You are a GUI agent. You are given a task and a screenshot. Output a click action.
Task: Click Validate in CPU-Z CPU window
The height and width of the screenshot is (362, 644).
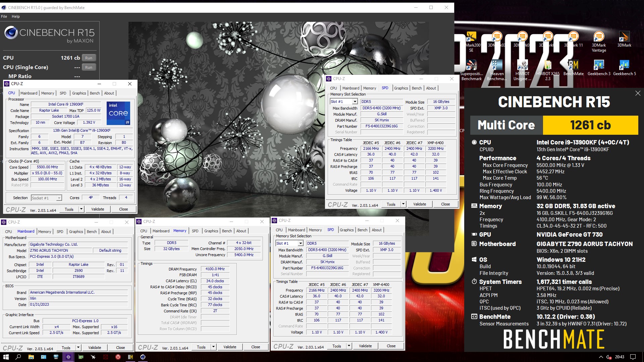coord(98,209)
